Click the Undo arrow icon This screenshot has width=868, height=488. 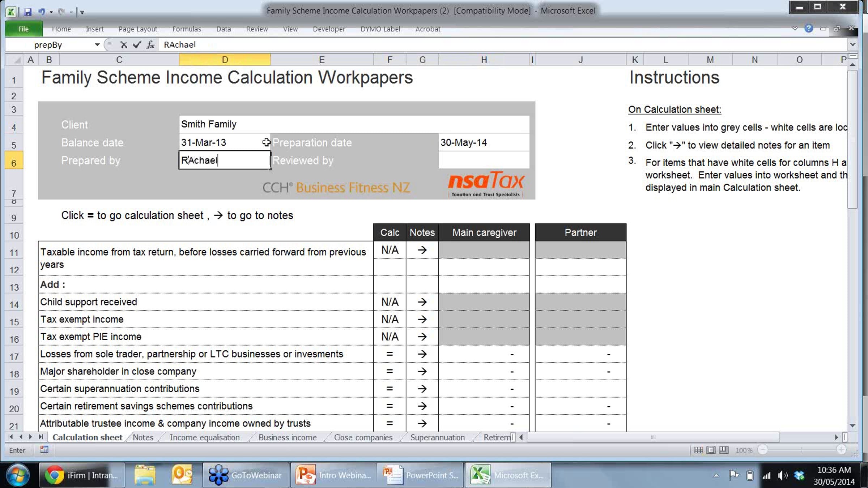pyautogui.click(x=42, y=12)
